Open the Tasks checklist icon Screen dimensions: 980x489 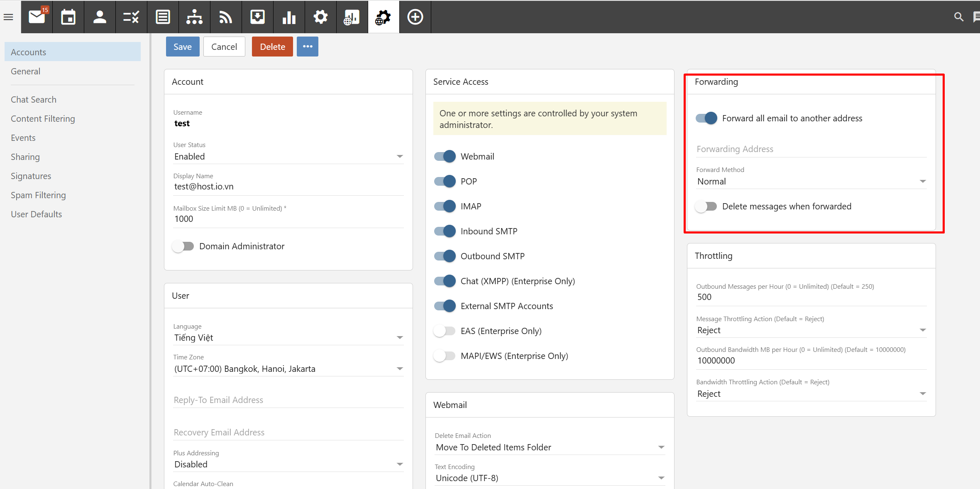click(x=132, y=17)
